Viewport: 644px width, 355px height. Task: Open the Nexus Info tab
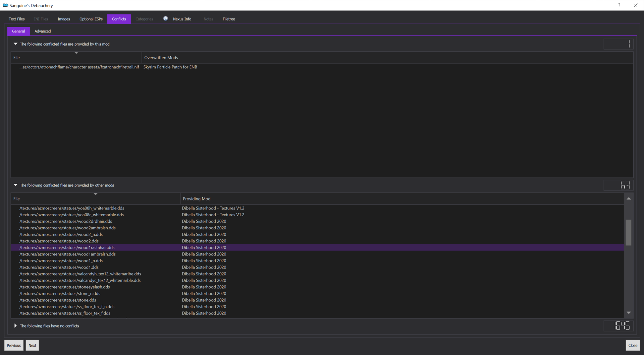[182, 19]
